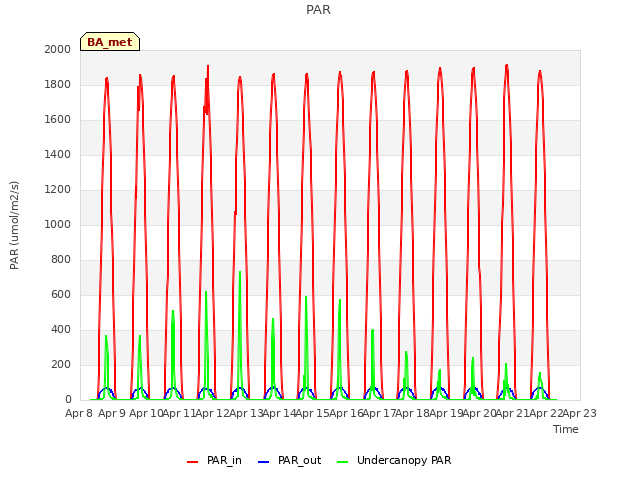Click the 600 y-axis tick label
Screen dimensions: 640x480
coord(61,294)
